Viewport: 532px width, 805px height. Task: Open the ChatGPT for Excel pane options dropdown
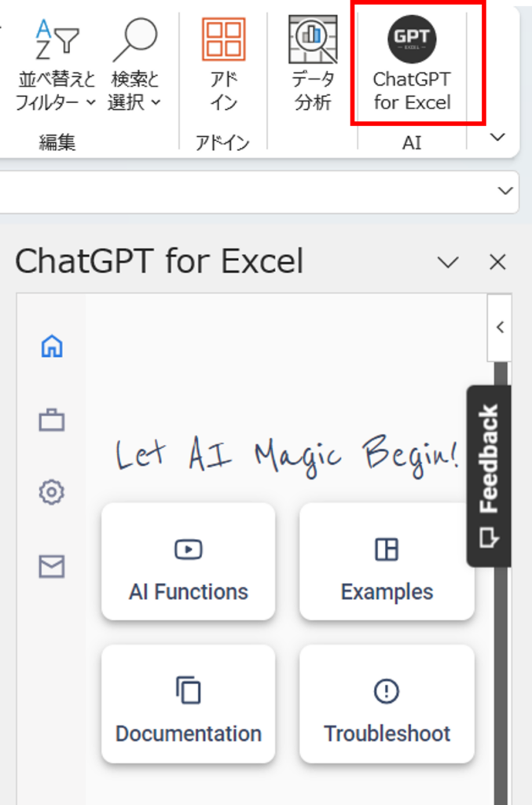(448, 263)
